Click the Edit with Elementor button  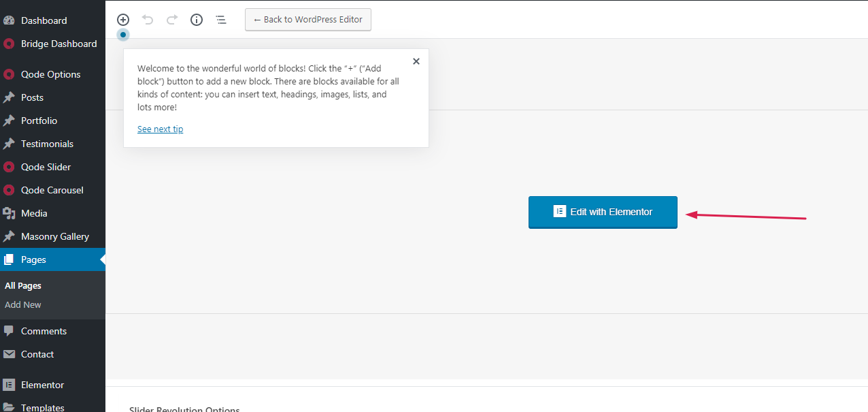(x=603, y=212)
